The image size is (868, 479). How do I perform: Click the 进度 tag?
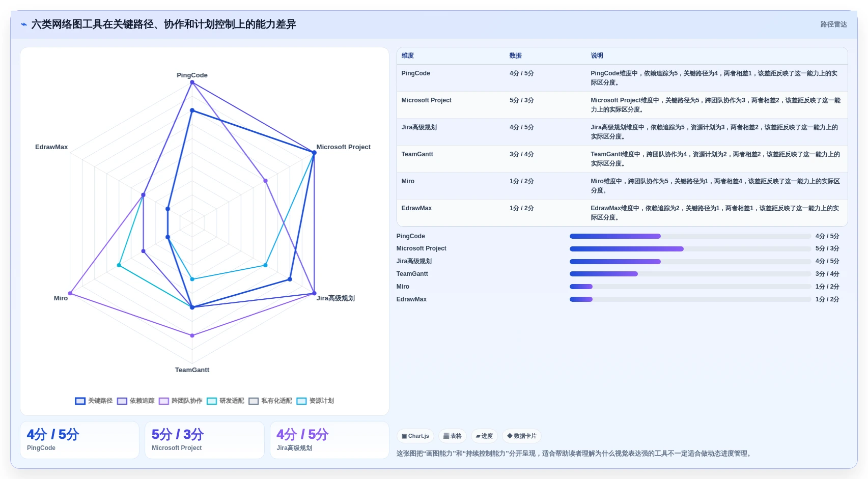coord(484,436)
